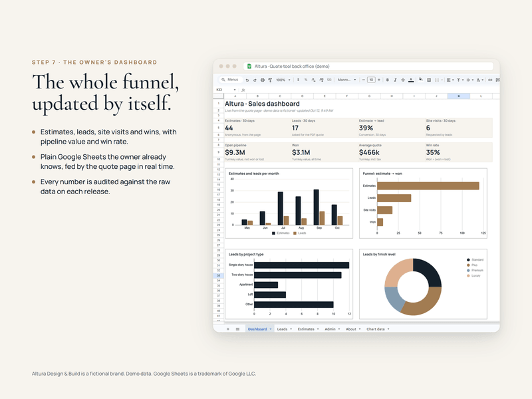Click the Menus search box
Screen dimensions: 532x399
[x=230, y=80]
